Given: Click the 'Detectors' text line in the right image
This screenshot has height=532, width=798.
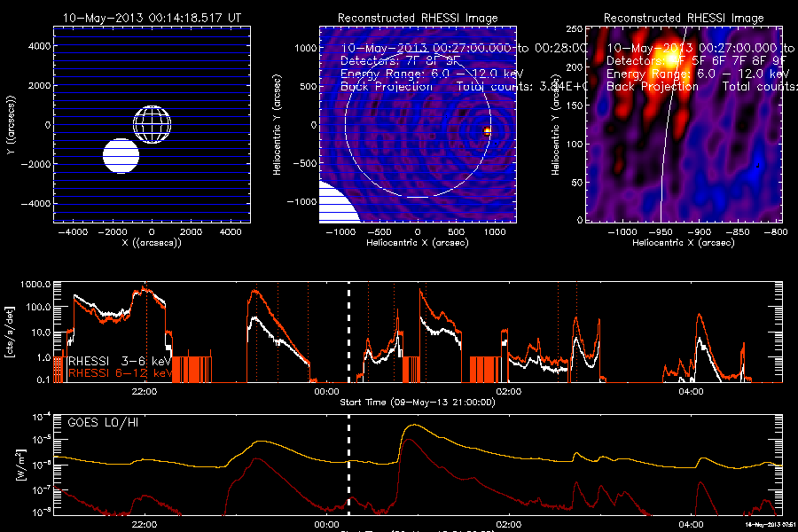Looking at the screenshot, I should pos(696,60).
